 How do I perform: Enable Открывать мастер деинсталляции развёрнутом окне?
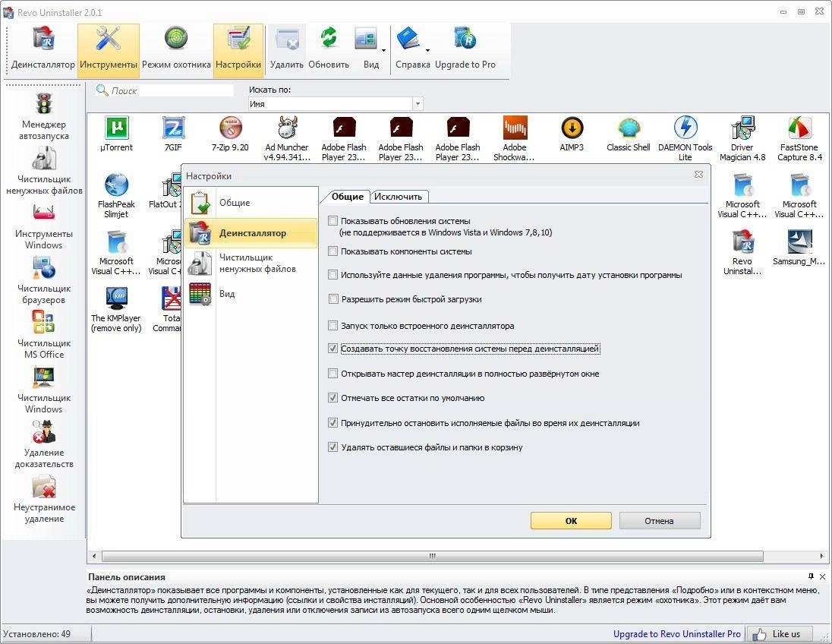(x=332, y=374)
